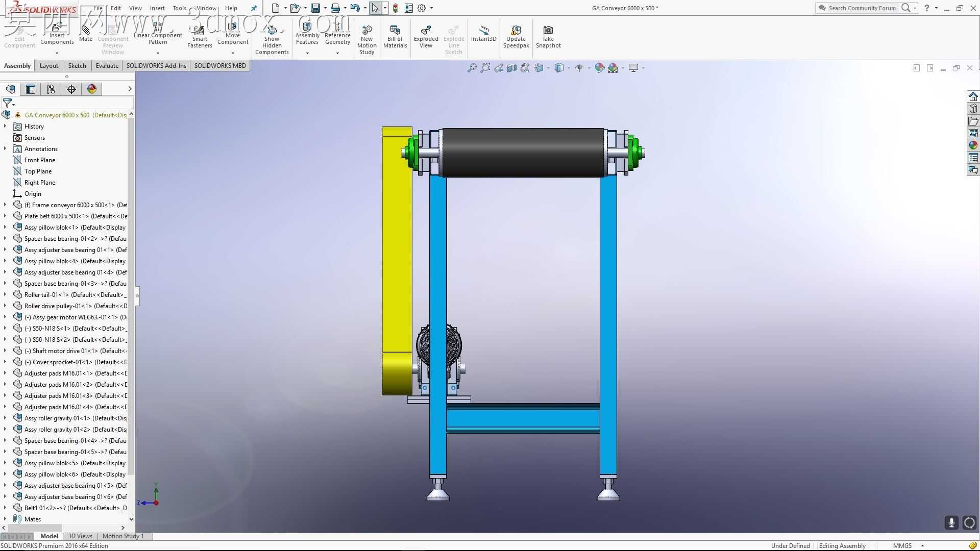This screenshot has width=980, height=551.
Task: Expand Roller tail-01<1> component
Action: (x=5, y=294)
